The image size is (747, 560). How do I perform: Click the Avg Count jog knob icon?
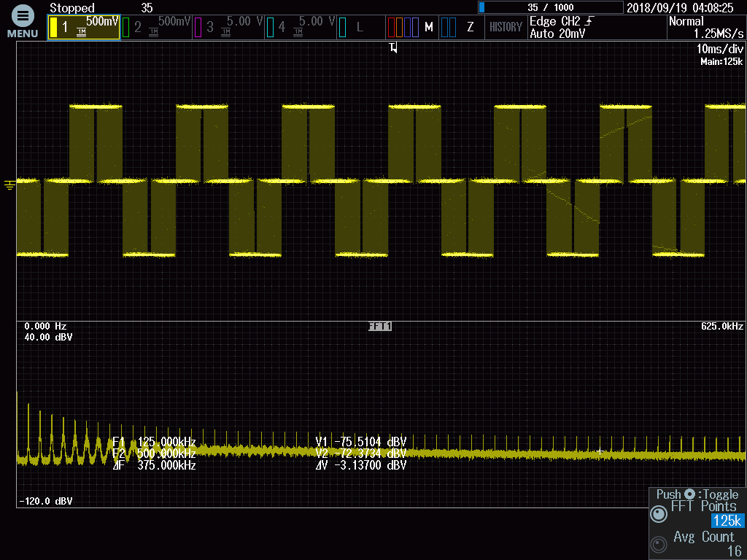(659, 545)
